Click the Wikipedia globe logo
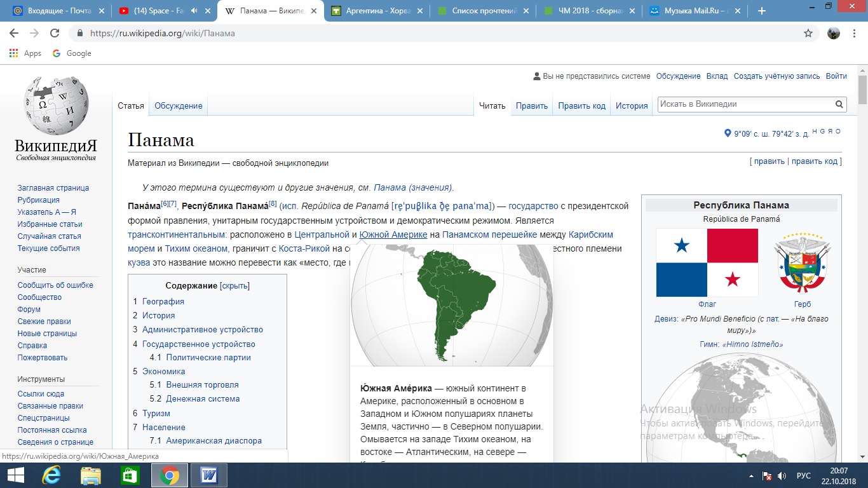The height and width of the screenshot is (488, 868). pos(56,105)
